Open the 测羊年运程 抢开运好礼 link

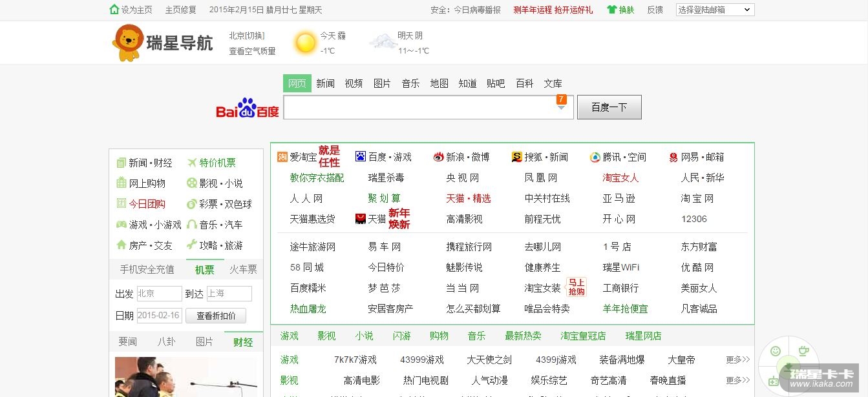tap(553, 10)
